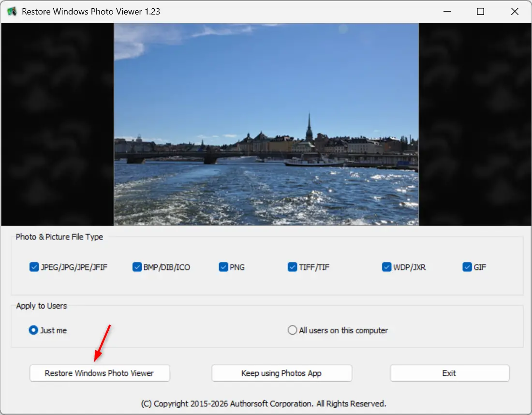
Task: Click the window title 'Restore Windows Photo Viewer 1.23'
Action: pyautogui.click(x=91, y=12)
